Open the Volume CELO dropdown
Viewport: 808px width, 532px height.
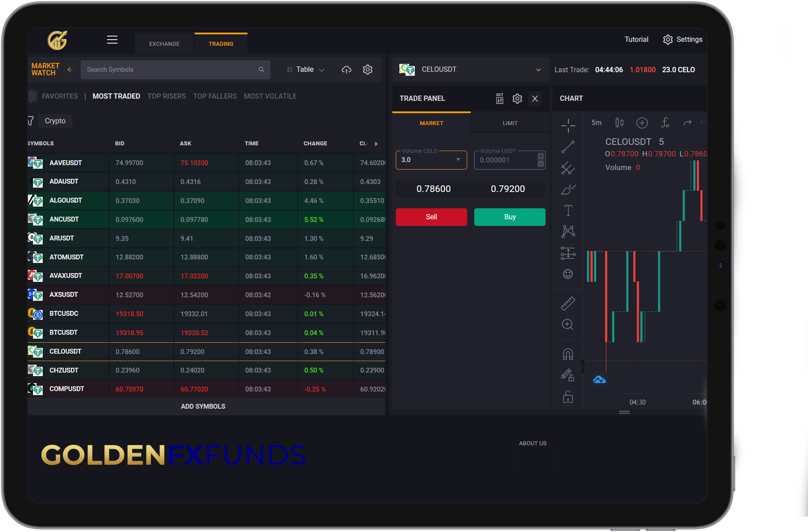click(458, 160)
